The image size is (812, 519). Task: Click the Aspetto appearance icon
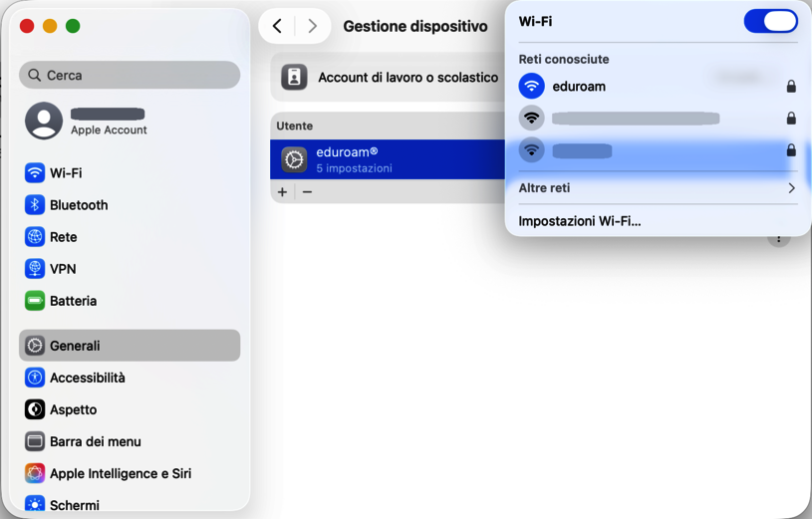pos(35,409)
